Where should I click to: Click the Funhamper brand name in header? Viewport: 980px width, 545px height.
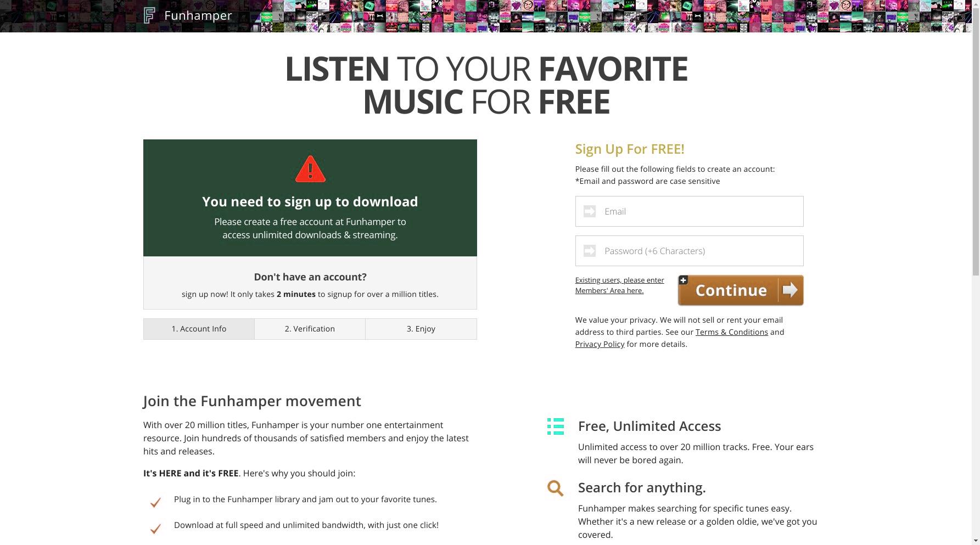[x=198, y=15]
